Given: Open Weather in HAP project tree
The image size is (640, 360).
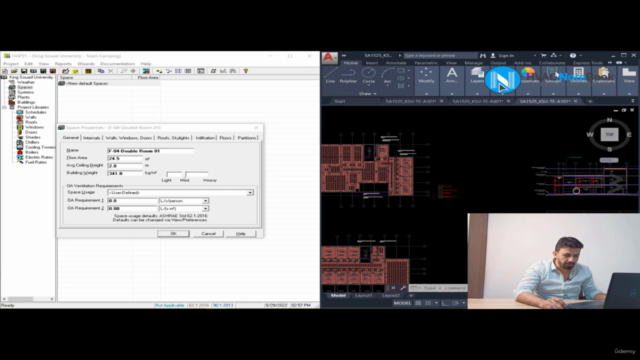Looking at the screenshot, I should [25, 82].
